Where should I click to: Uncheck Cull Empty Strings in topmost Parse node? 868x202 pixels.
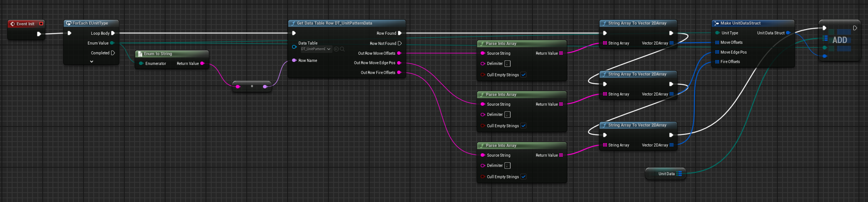[523, 75]
